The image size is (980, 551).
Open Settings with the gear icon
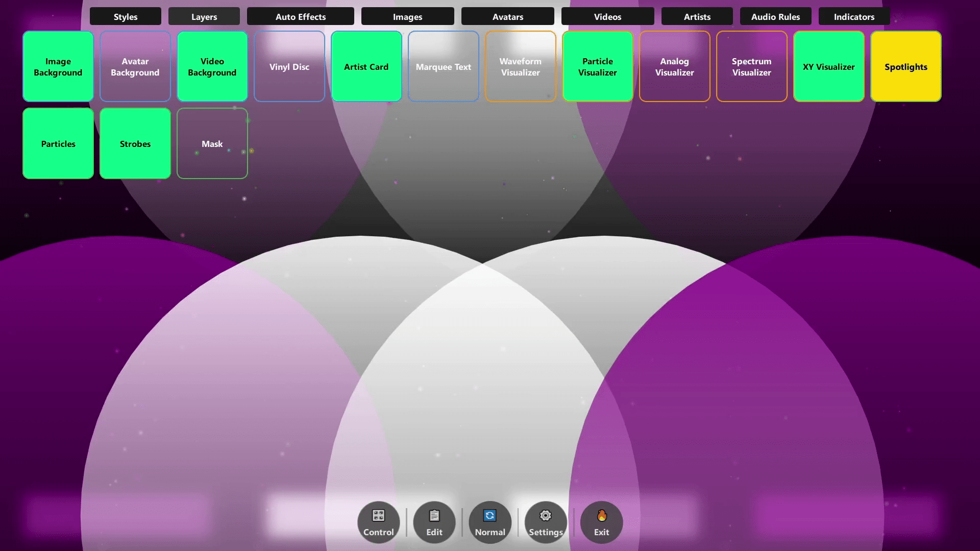[x=545, y=516]
